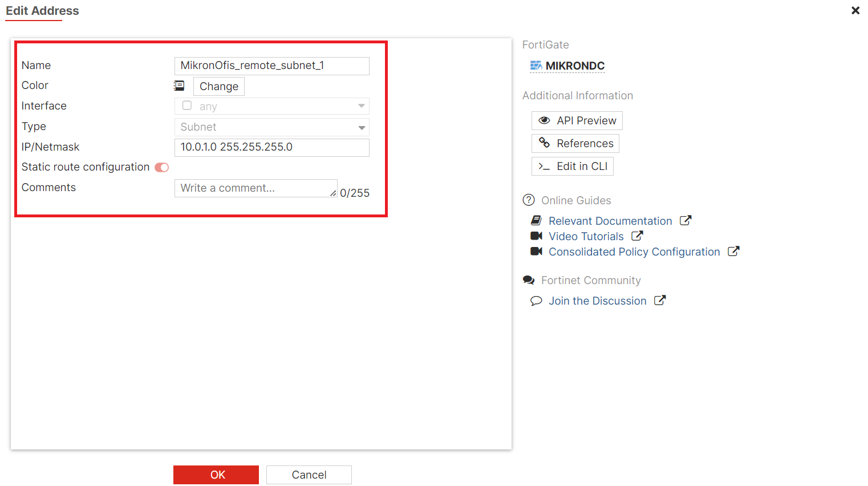Open Consolidated Policy Configuration link
868x486 pixels.
coord(634,252)
